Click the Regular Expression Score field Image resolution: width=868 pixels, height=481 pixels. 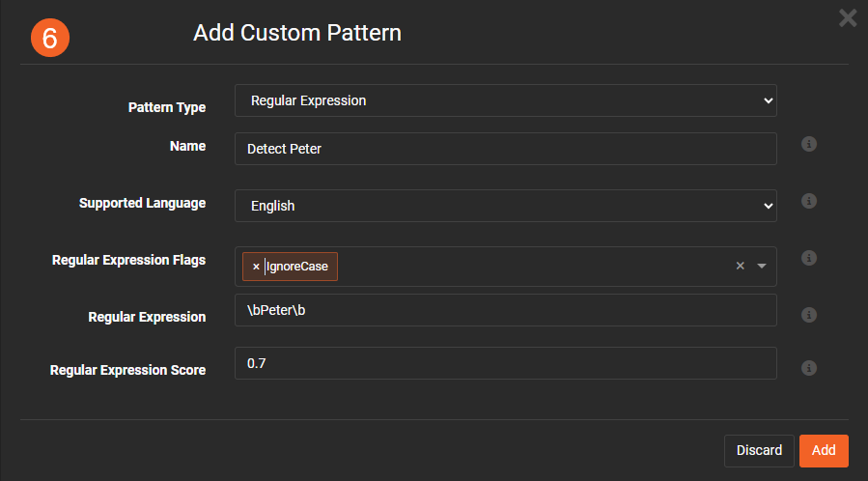point(505,363)
